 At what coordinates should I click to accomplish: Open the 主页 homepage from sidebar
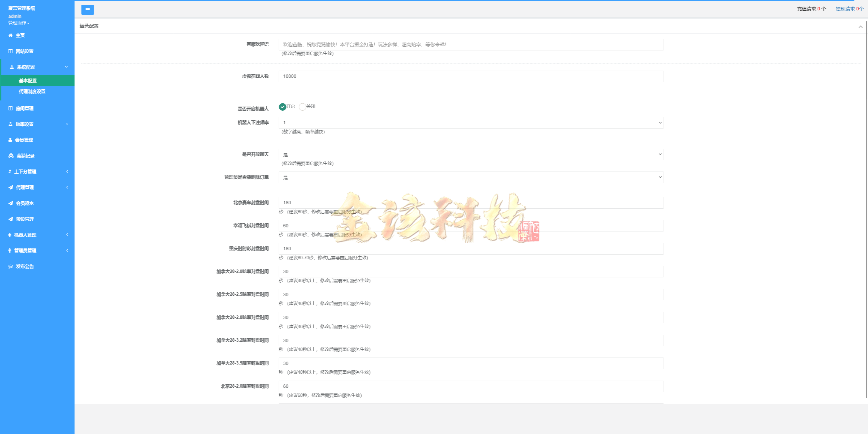[20, 35]
